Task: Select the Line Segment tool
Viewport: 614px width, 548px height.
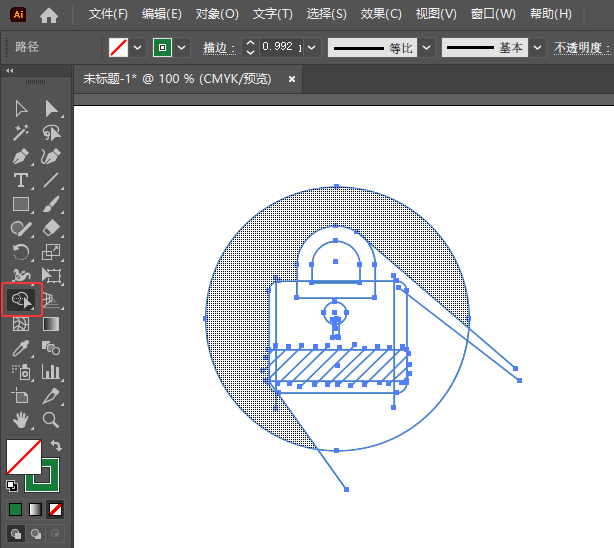Action: [x=51, y=181]
